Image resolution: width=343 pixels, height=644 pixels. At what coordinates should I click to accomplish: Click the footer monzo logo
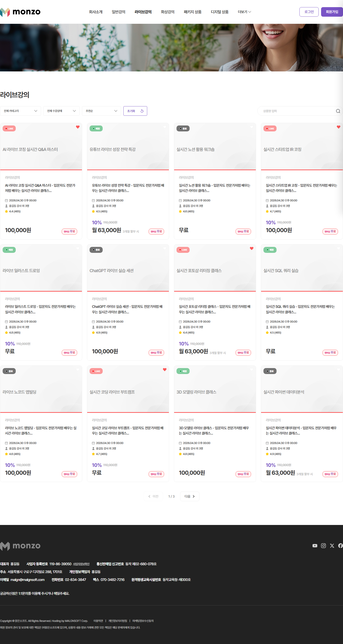tap(20, 546)
